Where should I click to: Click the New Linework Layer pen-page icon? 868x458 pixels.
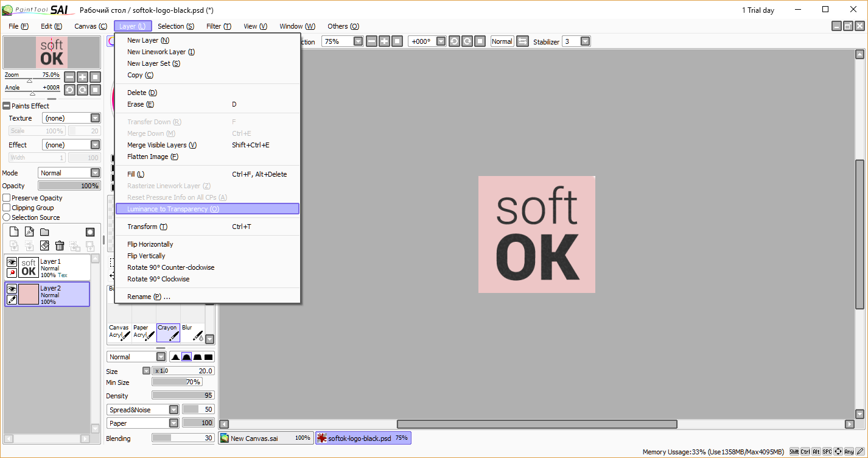29,232
